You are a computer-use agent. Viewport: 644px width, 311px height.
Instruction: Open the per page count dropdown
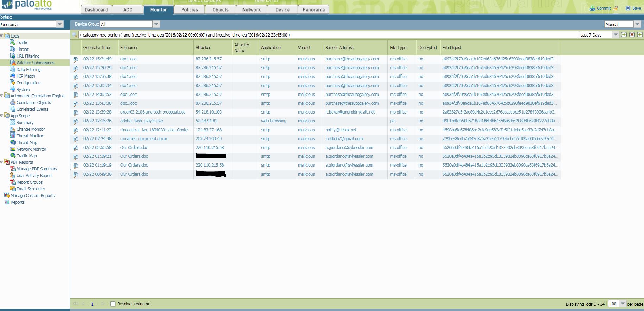[623, 304]
